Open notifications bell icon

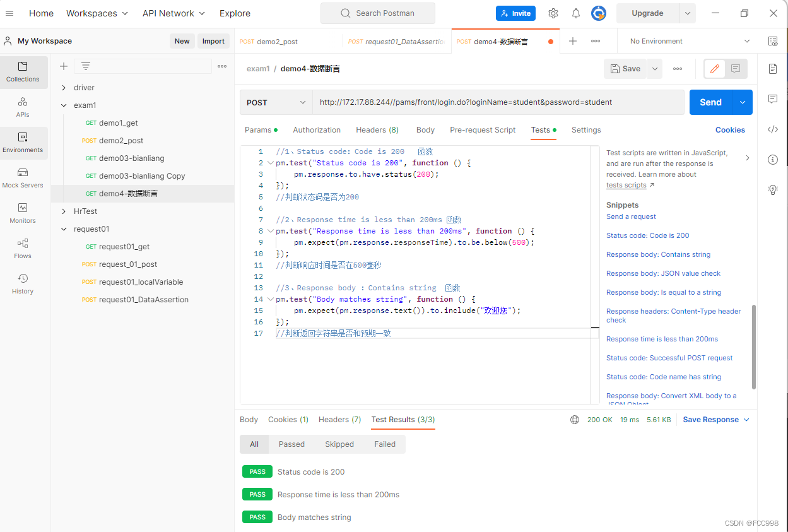576,13
